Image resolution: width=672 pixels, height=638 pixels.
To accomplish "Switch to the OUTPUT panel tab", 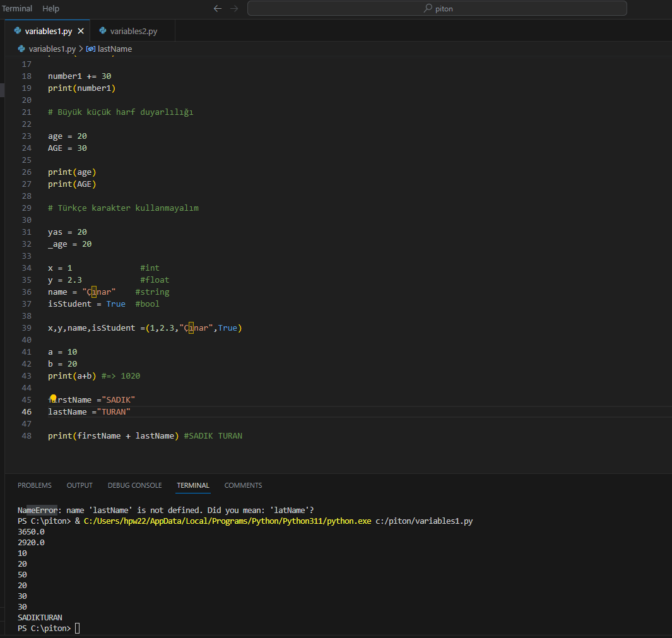I will [80, 485].
